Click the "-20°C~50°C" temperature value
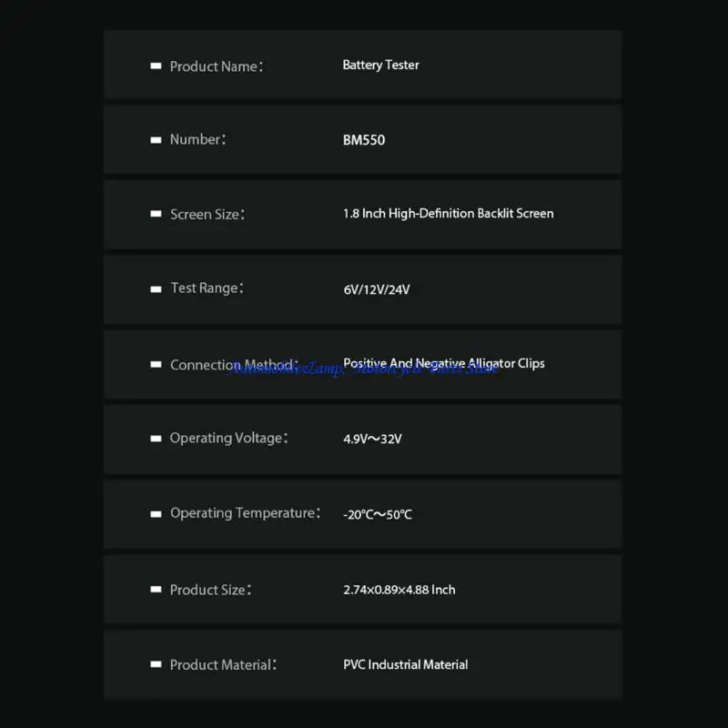Viewport: 728px width, 728px height. point(378,514)
